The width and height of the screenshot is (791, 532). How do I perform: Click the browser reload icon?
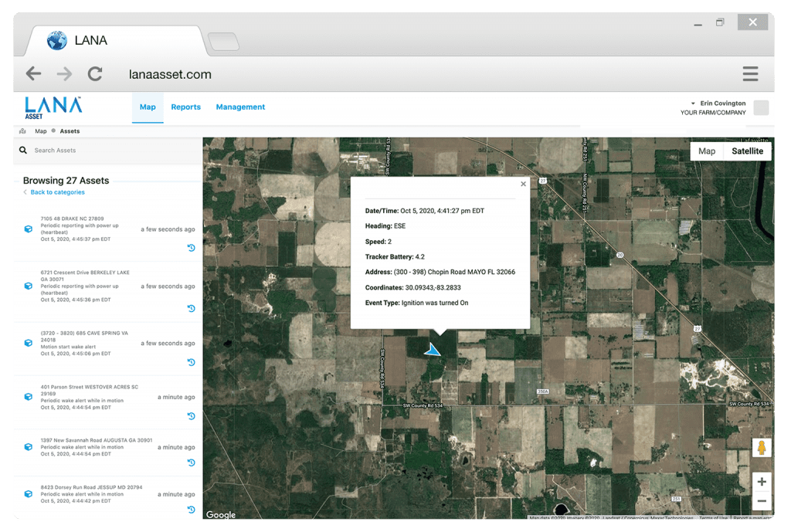(95, 73)
